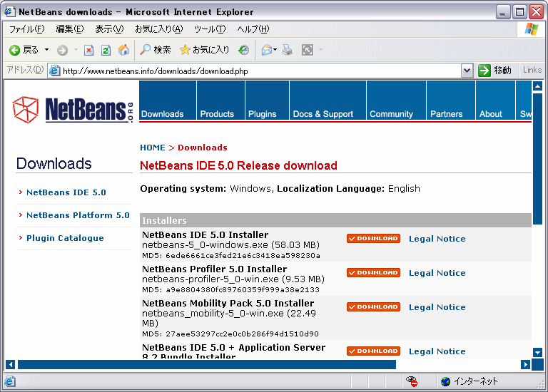Click the NetBeans.org logo
Screen dimensions: 548x392
click(73, 109)
